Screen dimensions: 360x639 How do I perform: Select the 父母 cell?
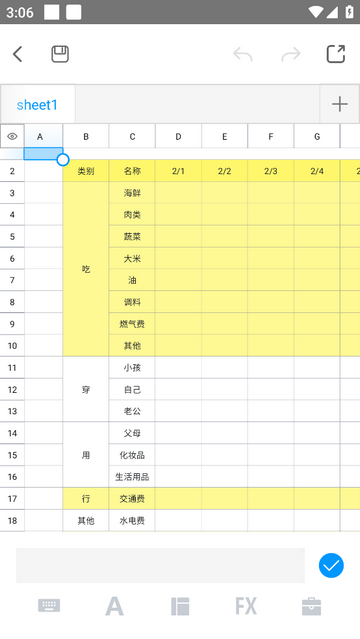point(132,433)
